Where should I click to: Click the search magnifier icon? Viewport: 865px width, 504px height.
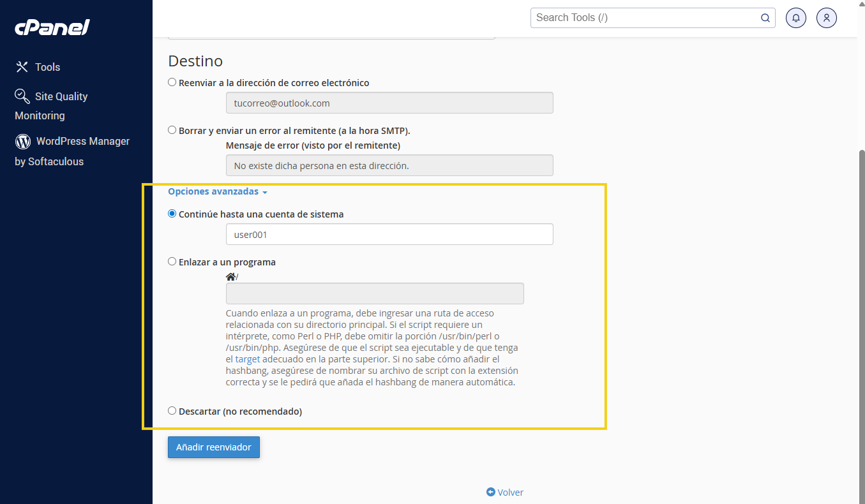pos(765,18)
